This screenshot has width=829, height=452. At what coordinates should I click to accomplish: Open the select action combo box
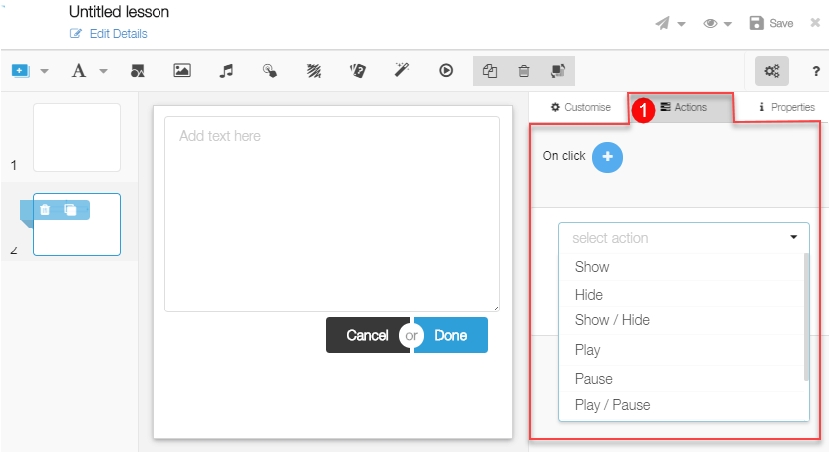click(684, 238)
